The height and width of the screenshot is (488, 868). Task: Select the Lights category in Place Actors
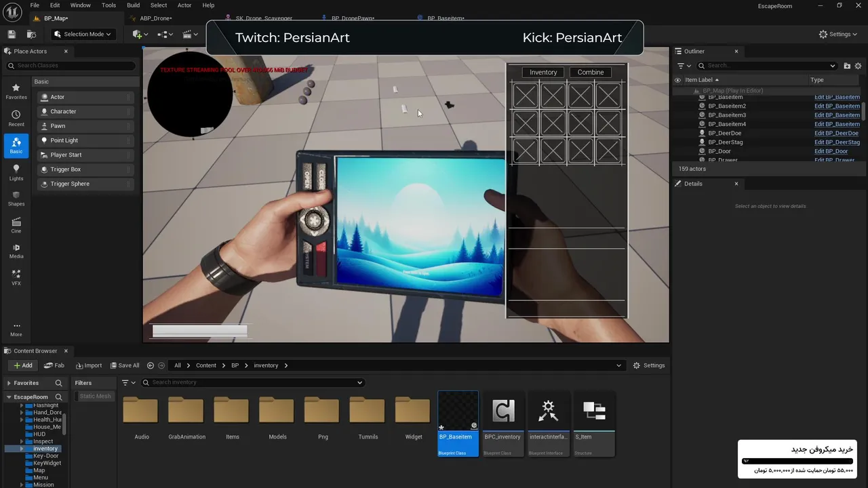click(x=16, y=172)
